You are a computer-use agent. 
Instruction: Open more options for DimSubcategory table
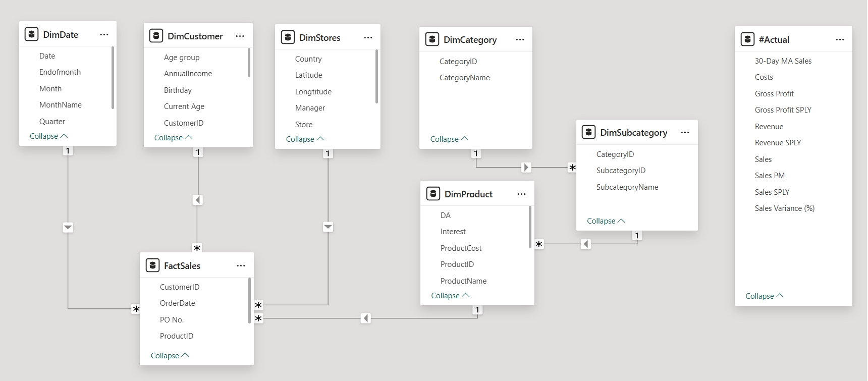(685, 133)
